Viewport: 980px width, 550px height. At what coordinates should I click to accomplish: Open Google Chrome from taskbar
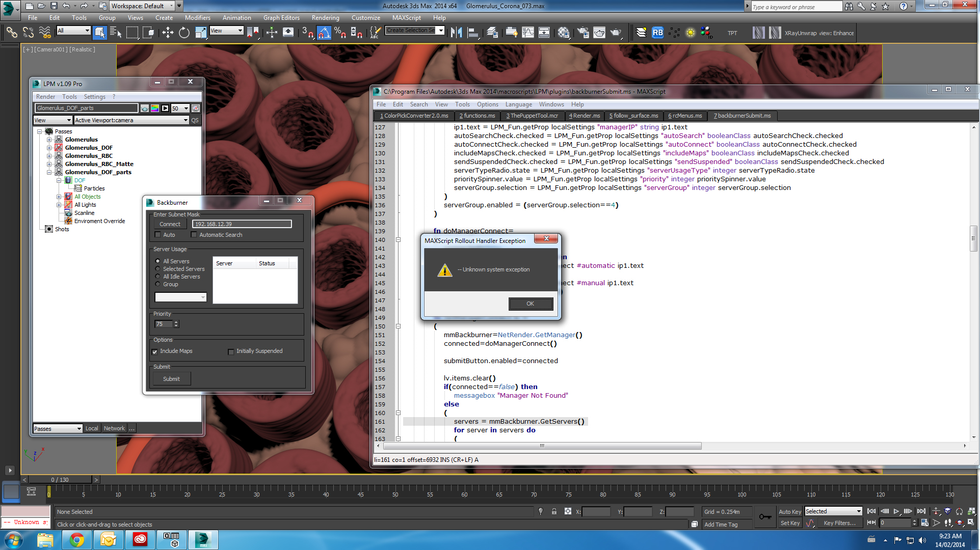point(77,539)
